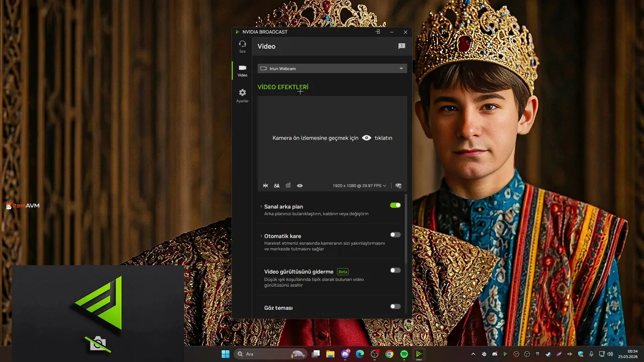
Task: Expand the Sanal arka plan section chevron
Action: [261, 207]
